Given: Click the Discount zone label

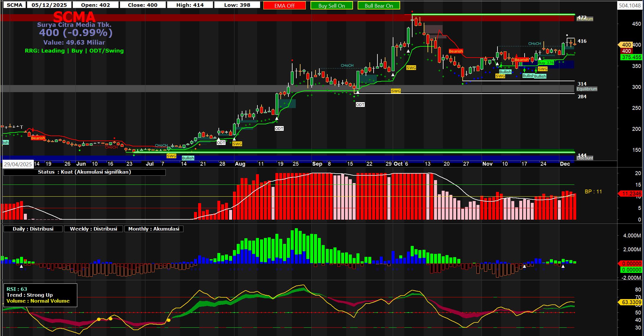Looking at the screenshot, I should click(585, 158).
